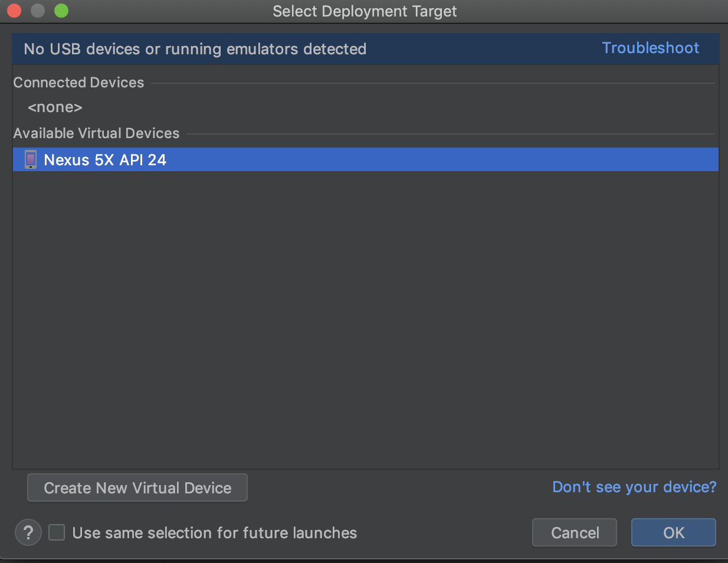Click the <none> entry under Connected Devices
Viewport: 728px width, 563px height.
tap(55, 107)
